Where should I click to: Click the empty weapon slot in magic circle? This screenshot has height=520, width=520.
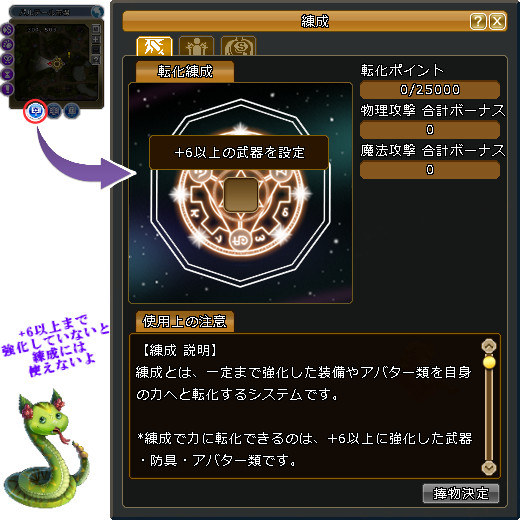(241, 195)
